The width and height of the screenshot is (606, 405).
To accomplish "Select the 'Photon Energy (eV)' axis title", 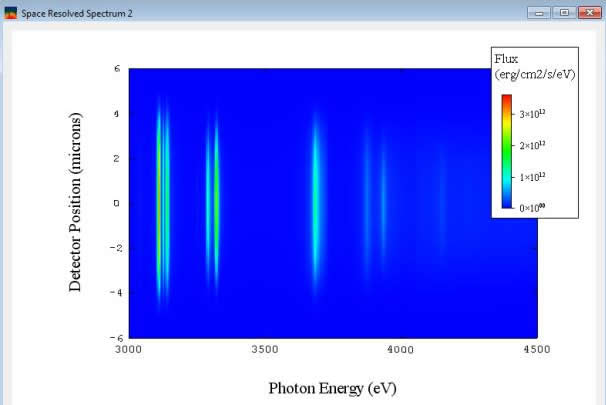I will pyautogui.click(x=333, y=387).
